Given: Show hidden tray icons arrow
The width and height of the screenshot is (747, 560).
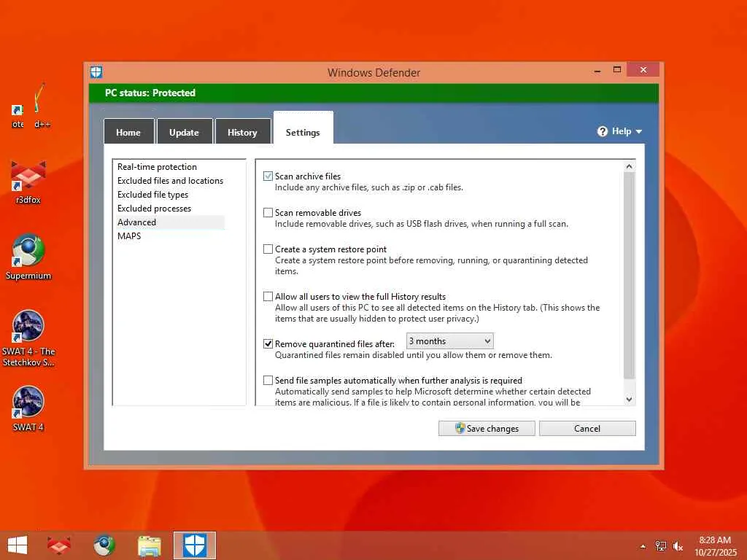Looking at the screenshot, I should point(643,546).
